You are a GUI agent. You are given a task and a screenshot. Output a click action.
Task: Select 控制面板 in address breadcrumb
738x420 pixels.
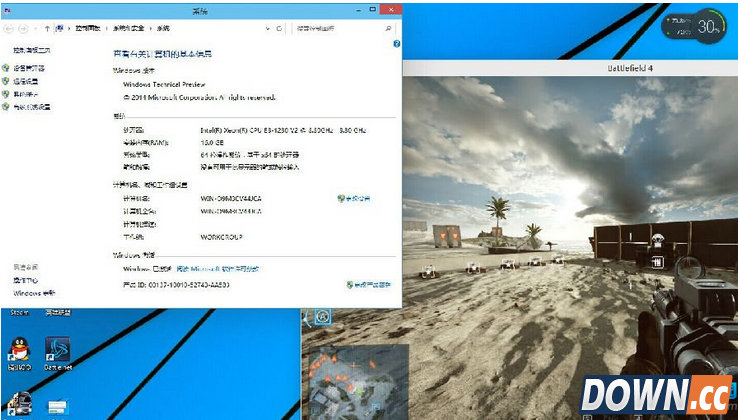pos(88,29)
